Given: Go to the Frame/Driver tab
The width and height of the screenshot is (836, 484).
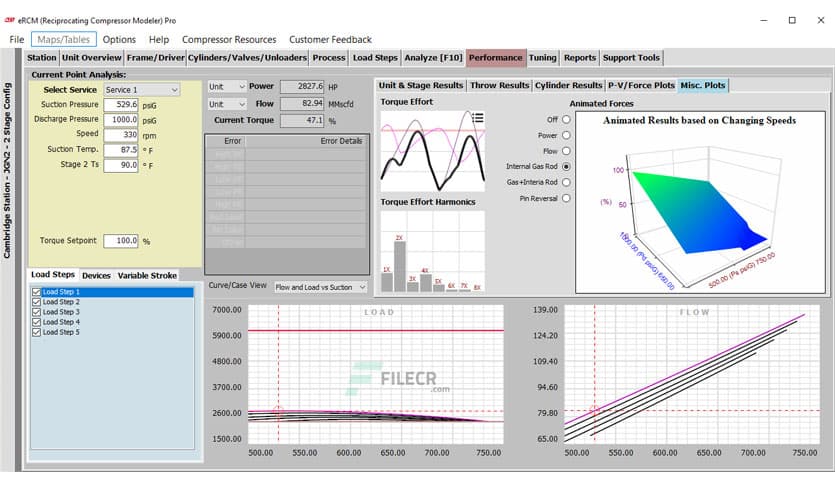Looking at the screenshot, I should (155, 58).
